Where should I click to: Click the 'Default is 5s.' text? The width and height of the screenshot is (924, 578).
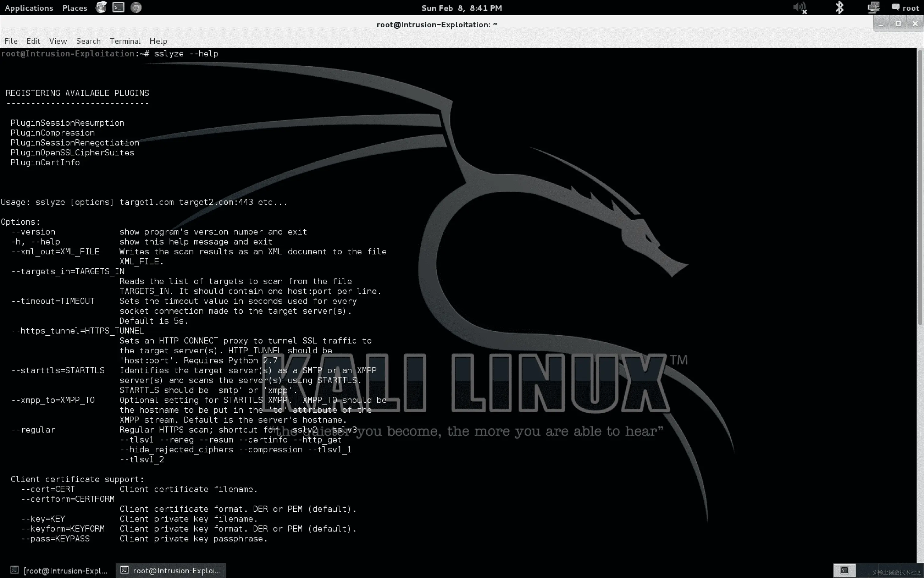click(x=154, y=321)
